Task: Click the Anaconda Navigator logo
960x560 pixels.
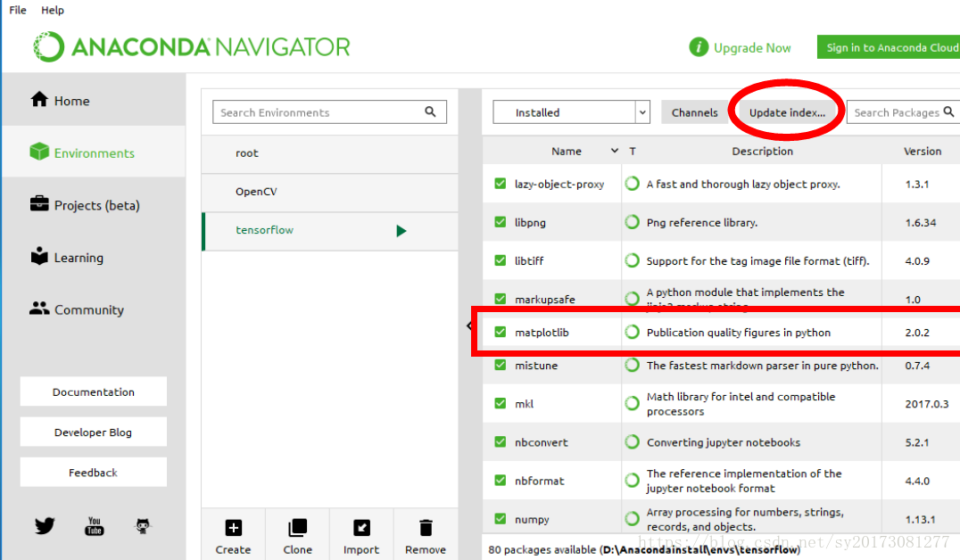Action: point(192,47)
